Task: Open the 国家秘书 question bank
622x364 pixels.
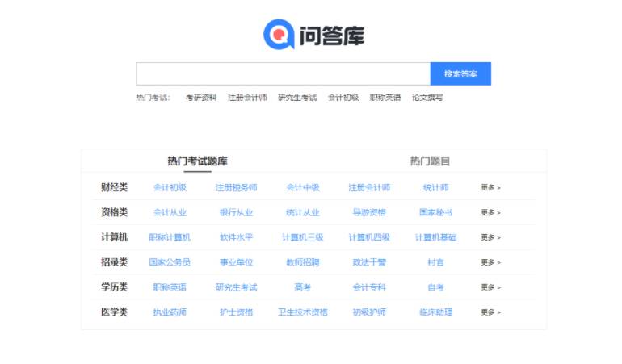Action: point(435,212)
